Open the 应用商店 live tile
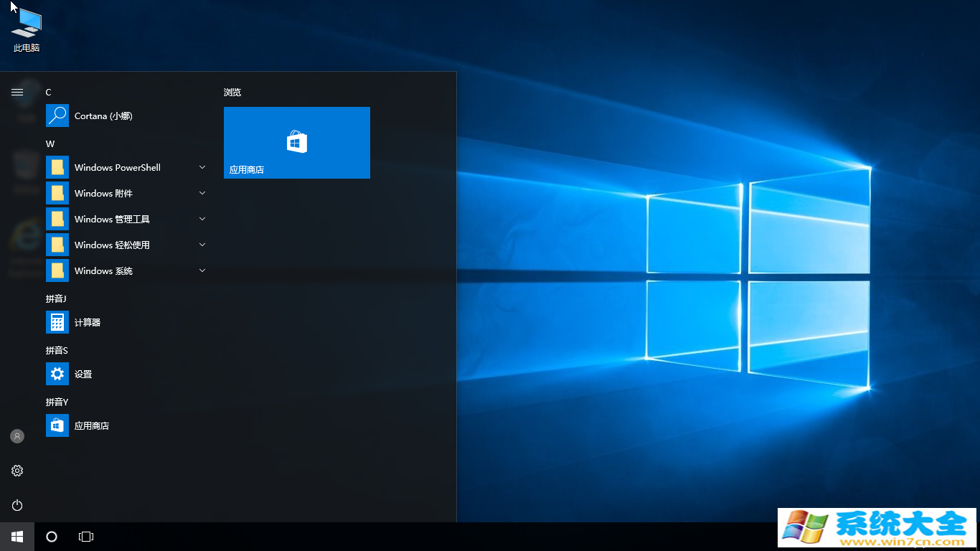Viewport: 980px width, 551px height. click(297, 143)
